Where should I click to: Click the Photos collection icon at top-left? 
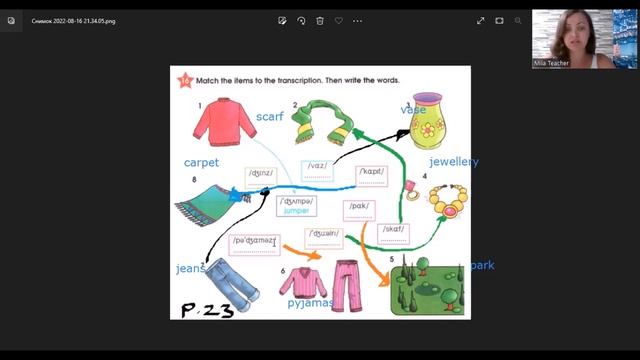(x=11, y=21)
